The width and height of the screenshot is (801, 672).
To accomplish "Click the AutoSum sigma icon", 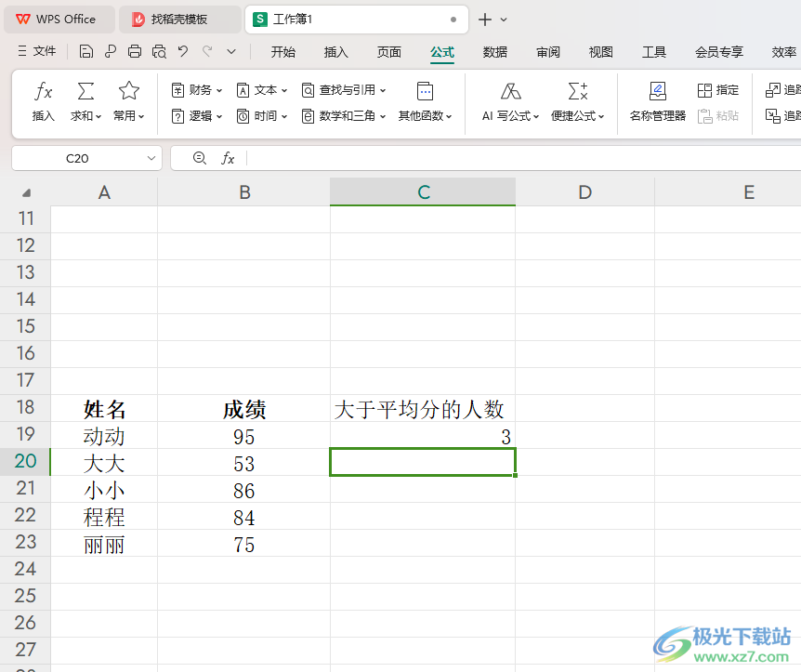I will (x=85, y=91).
